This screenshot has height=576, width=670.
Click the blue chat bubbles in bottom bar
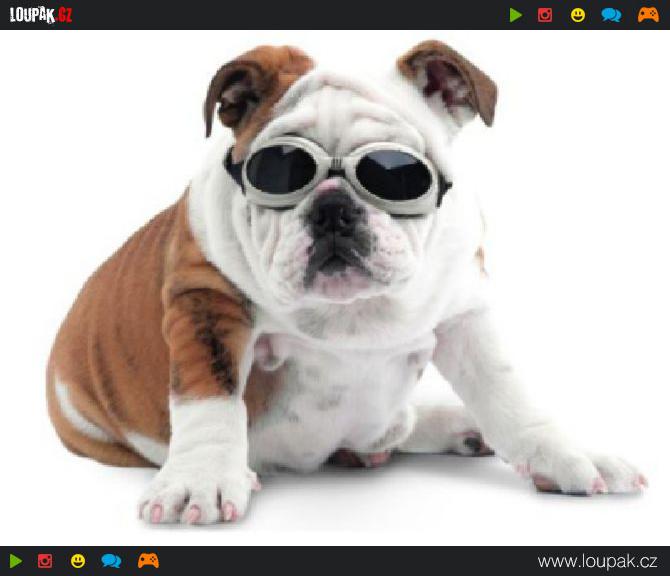111,561
